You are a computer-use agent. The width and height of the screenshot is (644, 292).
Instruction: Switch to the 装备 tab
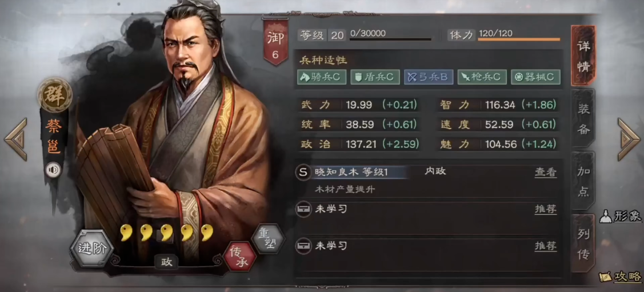click(x=583, y=118)
